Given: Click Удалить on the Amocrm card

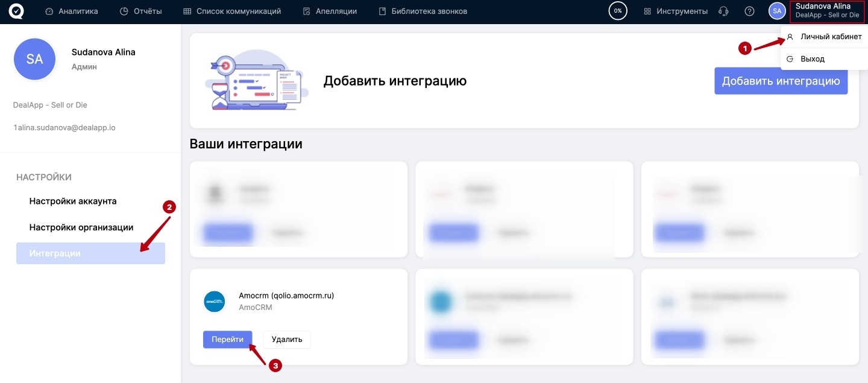Looking at the screenshot, I should click(287, 340).
